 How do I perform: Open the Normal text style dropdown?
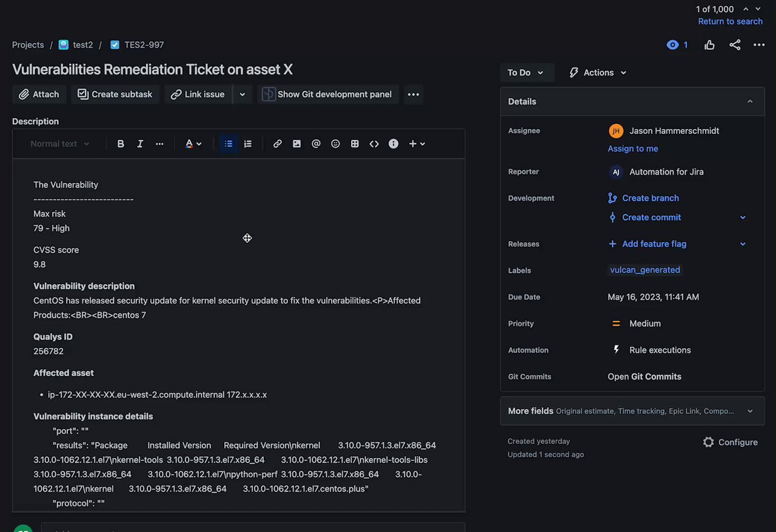[x=60, y=144]
